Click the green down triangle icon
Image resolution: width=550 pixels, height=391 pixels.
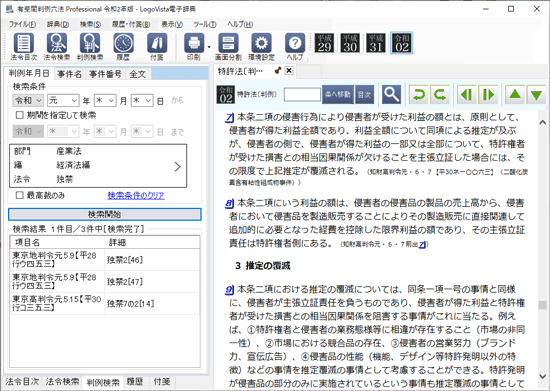click(536, 94)
